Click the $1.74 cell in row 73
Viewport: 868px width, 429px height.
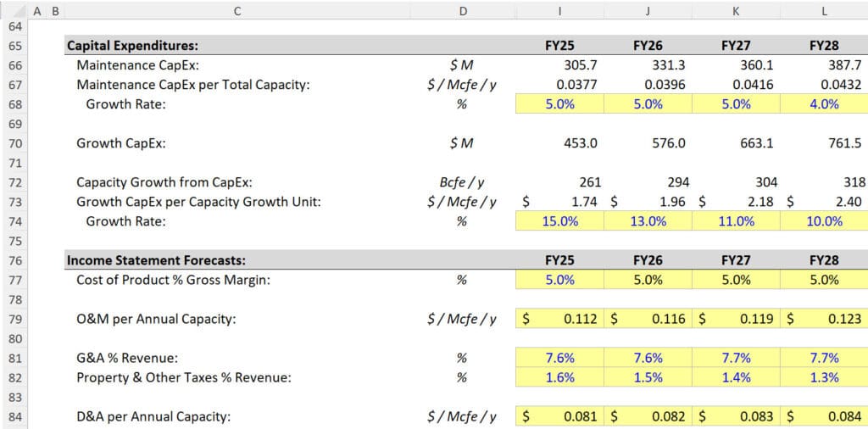tap(559, 202)
